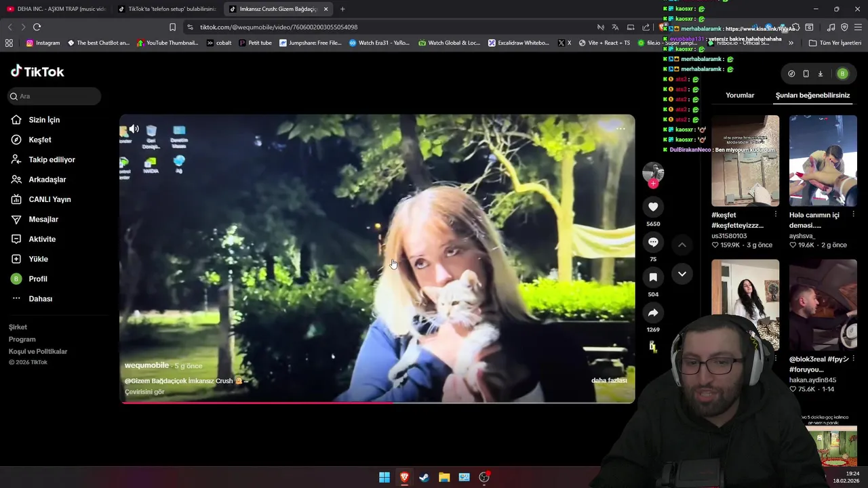Click Çevirisini gör translation link
The image size is (868, 488).
point(144,392)
